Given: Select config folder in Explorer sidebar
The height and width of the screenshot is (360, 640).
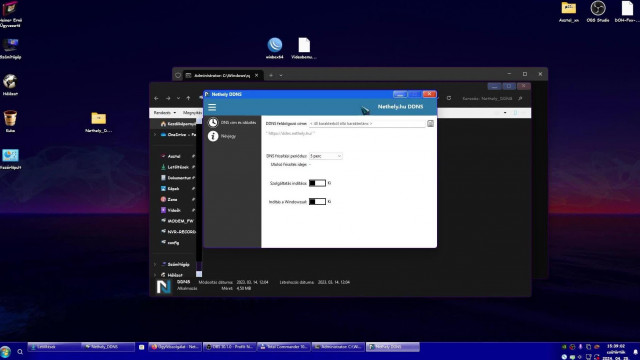Looking at the screenshot, I should click(x=173, y=242).
